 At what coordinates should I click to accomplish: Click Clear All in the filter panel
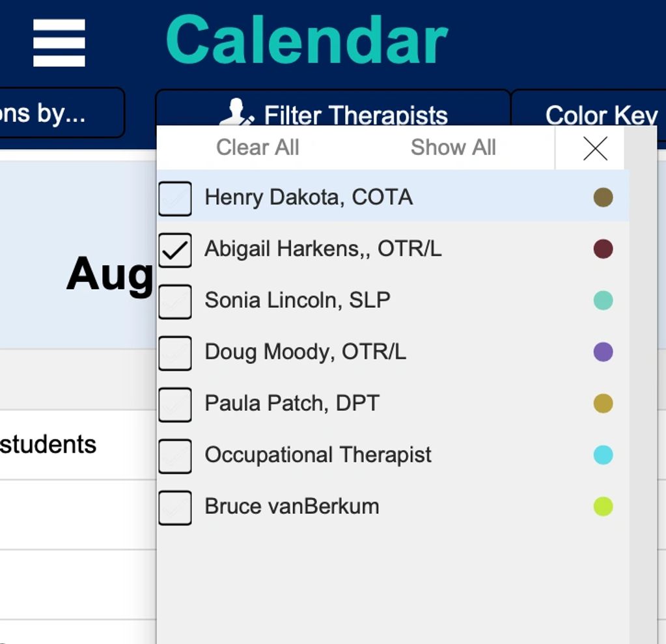coord(258,147)
